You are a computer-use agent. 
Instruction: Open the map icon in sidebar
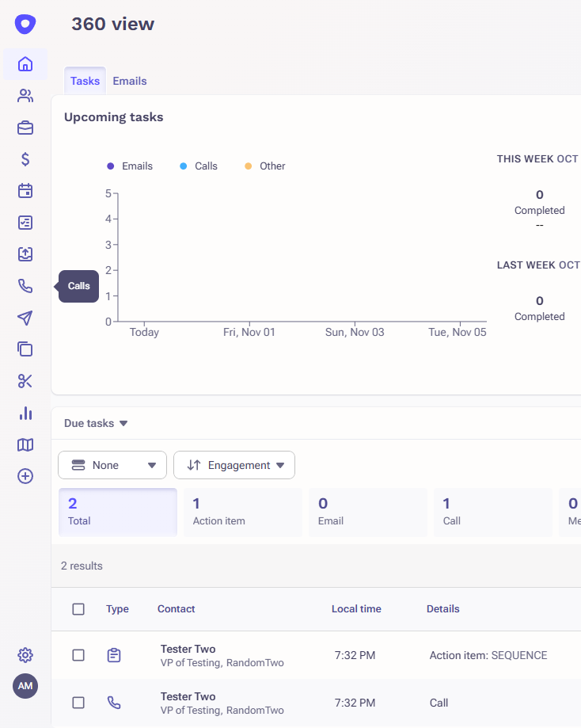pos(25,444)
